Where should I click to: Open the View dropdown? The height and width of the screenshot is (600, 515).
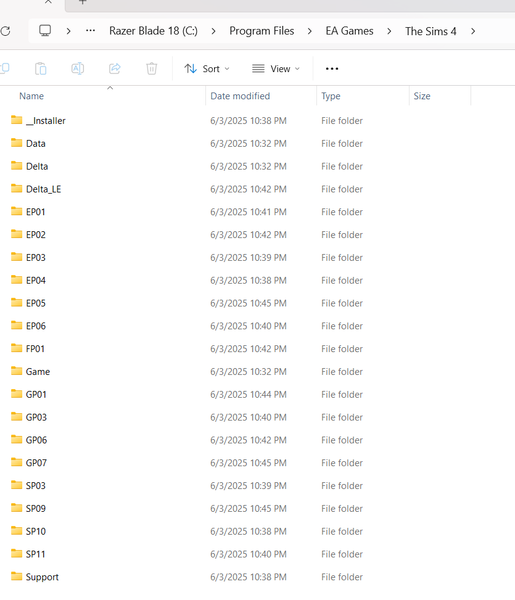275,69
